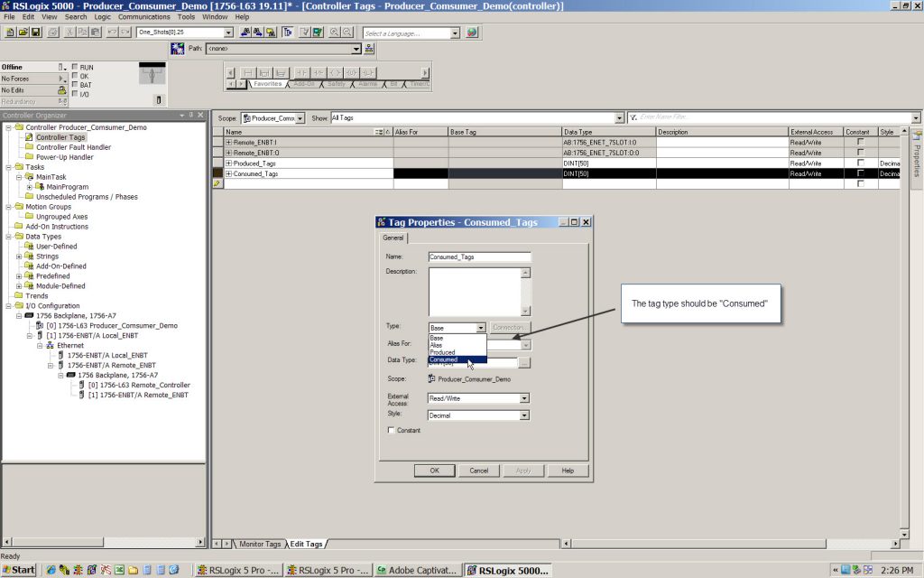
Task: Click the I/O status indicator box
Action: coord(75,93)
